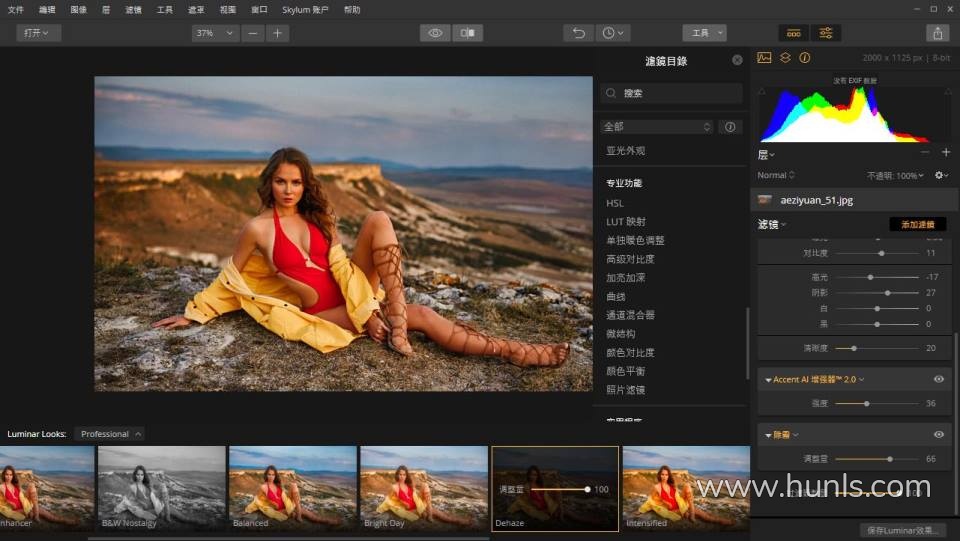The height and width of the screenshot is (541, 960).
Task: Open the Professional looks category dropdown
Action: [110, 434]
